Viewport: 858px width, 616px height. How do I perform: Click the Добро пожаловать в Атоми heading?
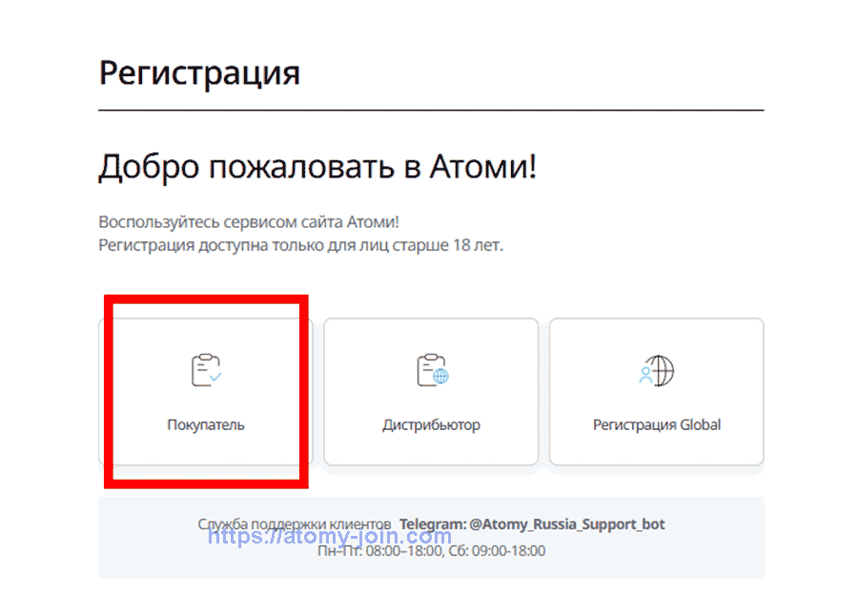point(317,166)
